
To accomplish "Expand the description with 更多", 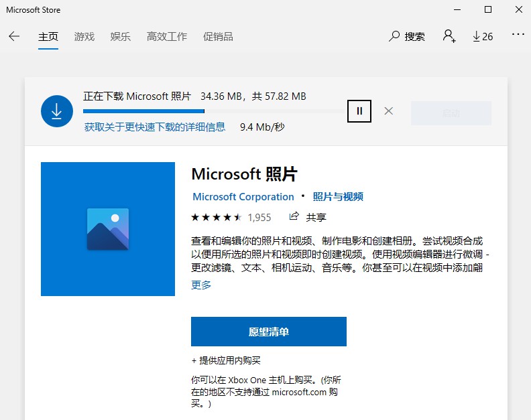I will coord(201,285).
